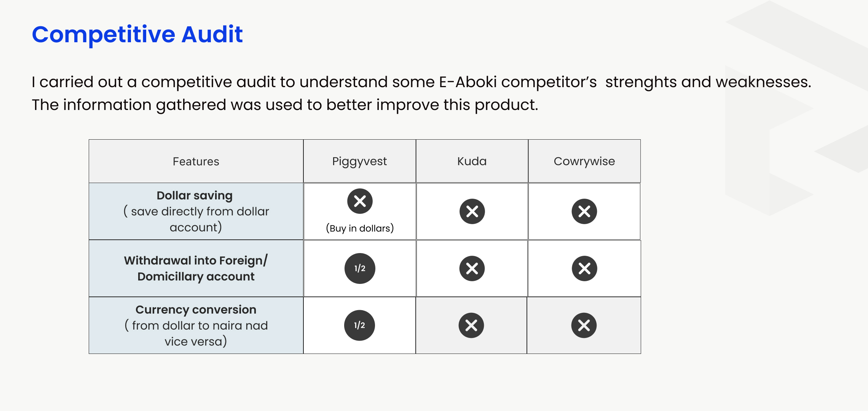The height and width of the screenshot is (411, 868).
Task: Click the X icon for Kuda Dollar saving
Action: tap(472, 211)
